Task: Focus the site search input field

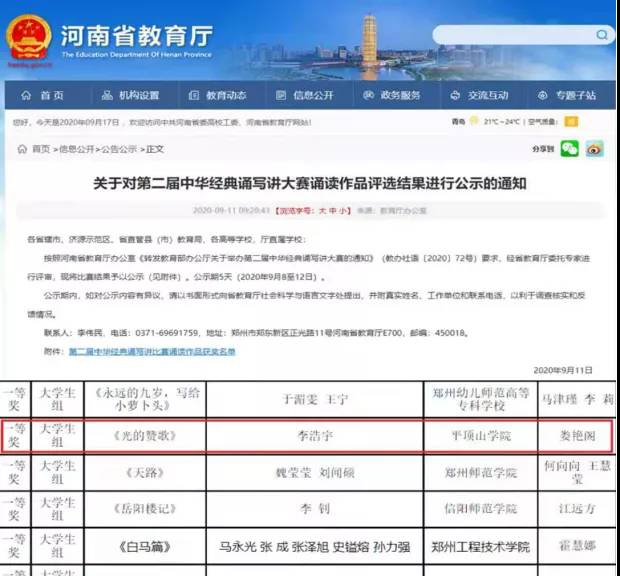Action: tap(523, 35)
